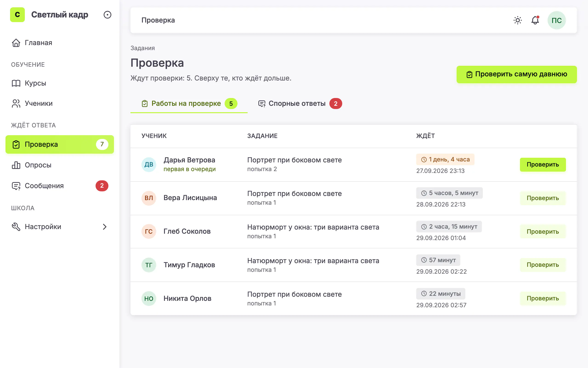Click Проверить for Вера Лисицына
Screen dimensions: 588x368
click(543, 198)
